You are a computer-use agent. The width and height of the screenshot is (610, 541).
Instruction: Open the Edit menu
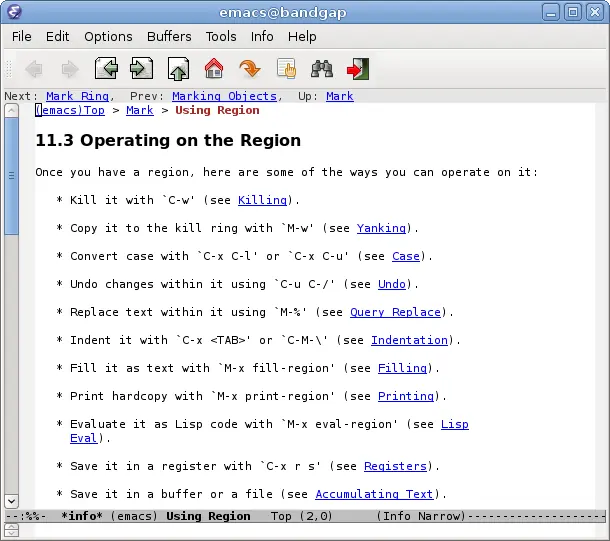[x=58, y=37]
